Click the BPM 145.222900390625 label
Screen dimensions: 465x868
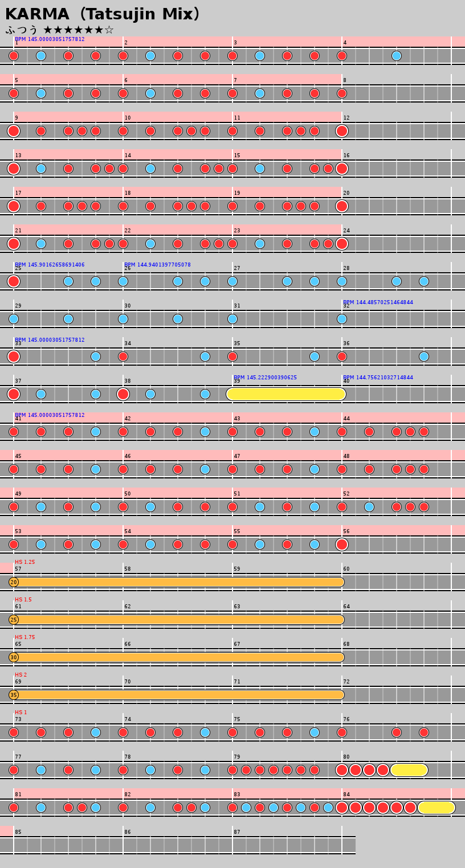[265, 378]
